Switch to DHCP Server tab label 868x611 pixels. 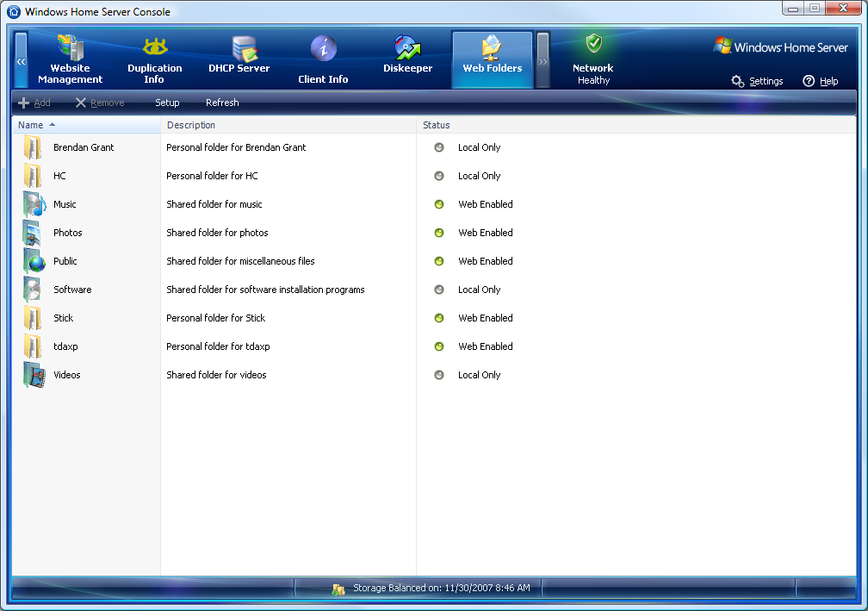[x=239, y=68]
